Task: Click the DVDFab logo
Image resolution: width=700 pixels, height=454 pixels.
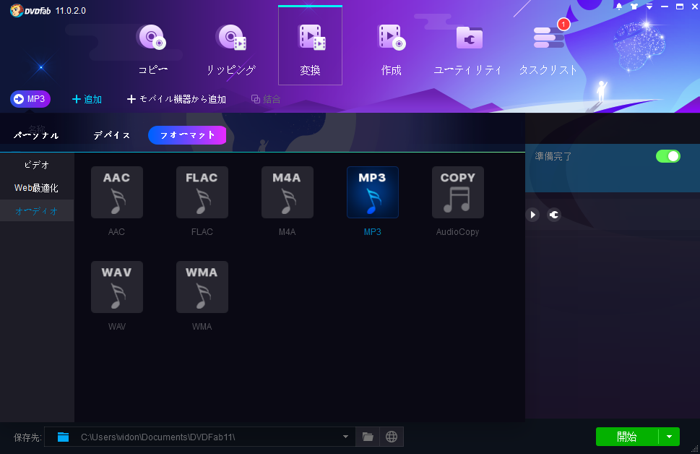Action: point(30,10)
